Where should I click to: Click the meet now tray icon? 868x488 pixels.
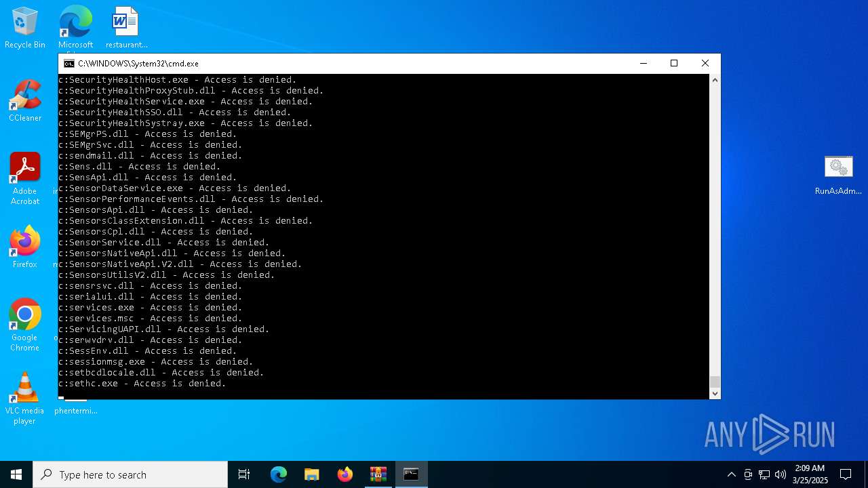click(748, 474)
